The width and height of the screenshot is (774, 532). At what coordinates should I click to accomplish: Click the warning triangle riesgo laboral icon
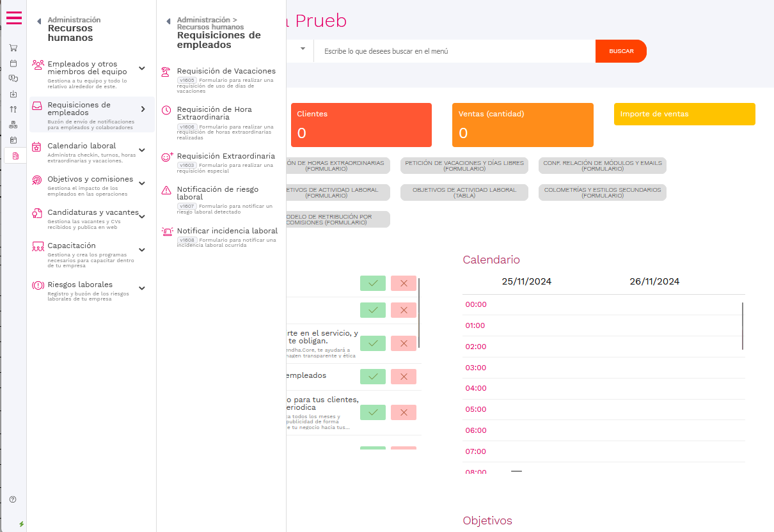tap(166, 190)
